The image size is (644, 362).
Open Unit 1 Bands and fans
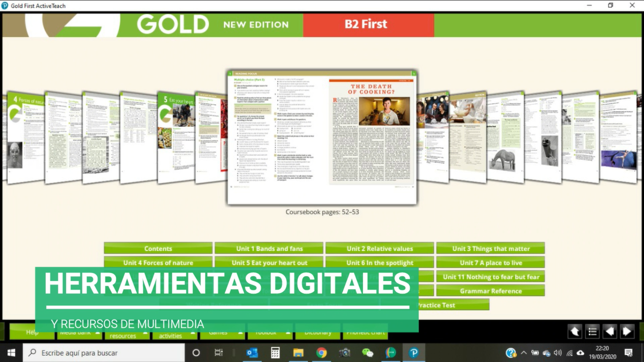tap(269, 248)
